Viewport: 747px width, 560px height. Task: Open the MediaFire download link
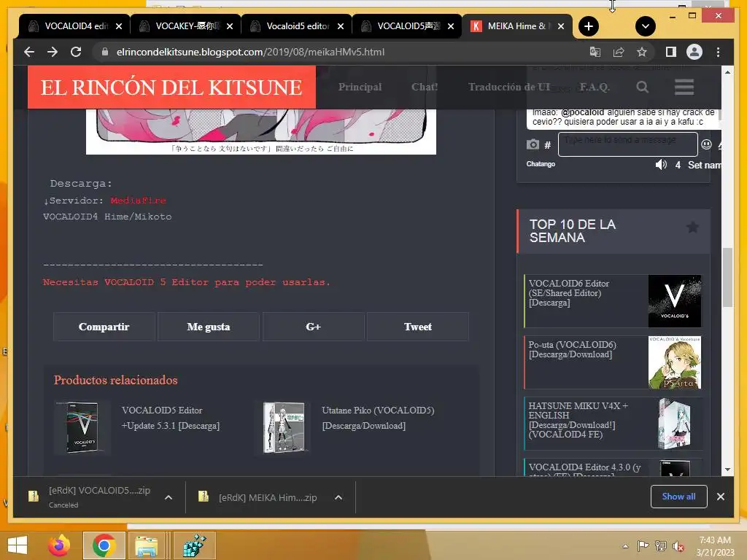click(x=138, y=201)
